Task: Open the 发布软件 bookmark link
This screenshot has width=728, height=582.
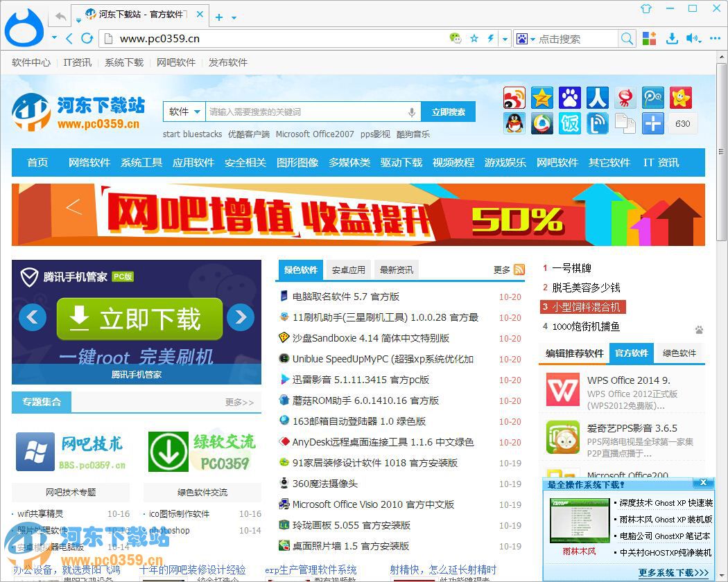Action: click(227, 62)
